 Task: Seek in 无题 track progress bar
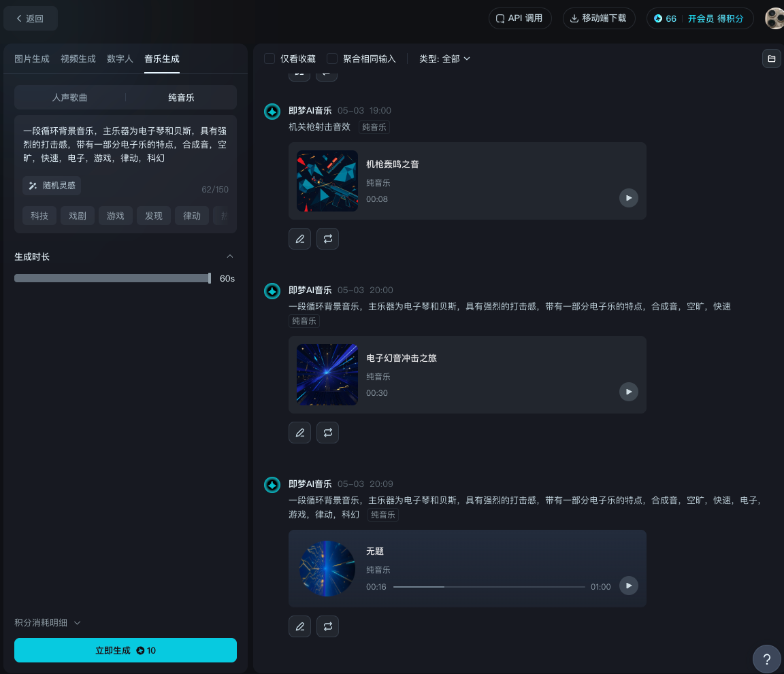click(489, 587)
